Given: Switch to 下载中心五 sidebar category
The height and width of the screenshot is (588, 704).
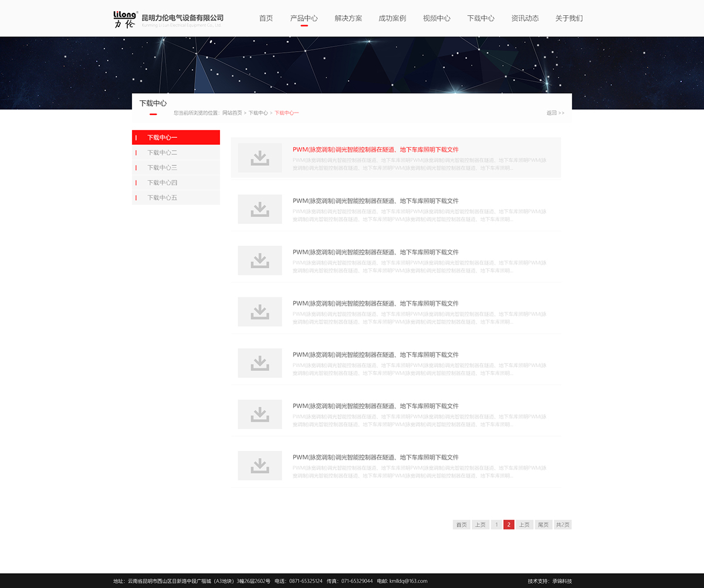Looking at the screenshot, I should (162, 198).
